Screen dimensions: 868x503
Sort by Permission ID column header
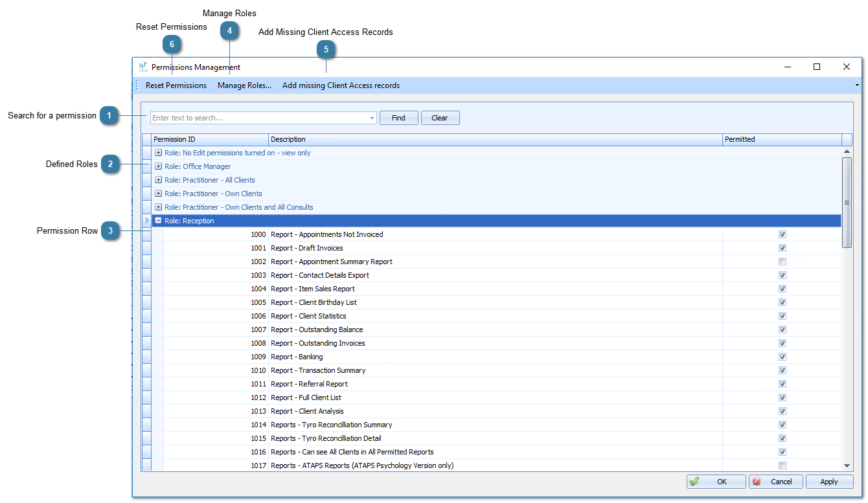click(x=210, y=139)
